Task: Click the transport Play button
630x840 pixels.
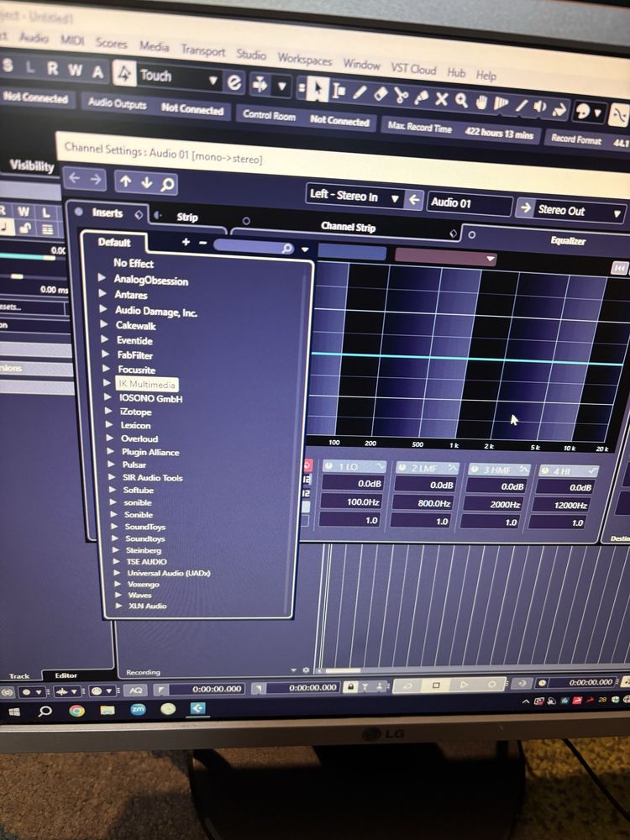Action: pos(464,685)
